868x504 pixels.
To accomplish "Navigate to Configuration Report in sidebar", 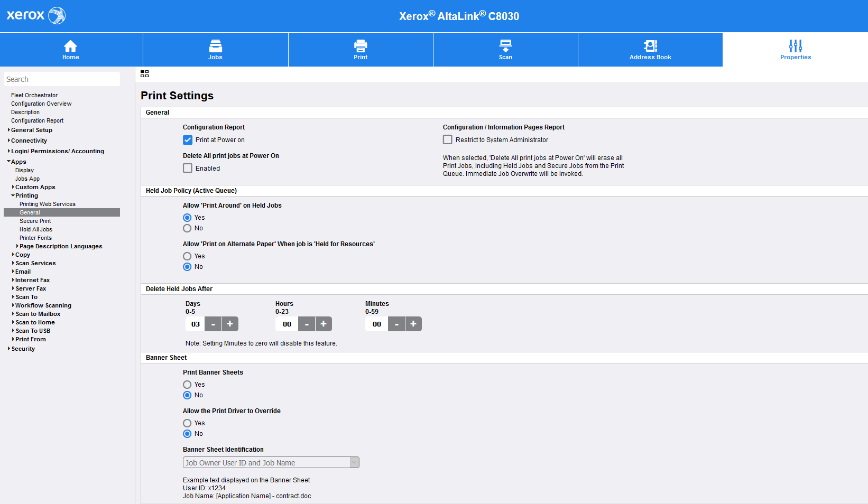I will click(37, 120).
